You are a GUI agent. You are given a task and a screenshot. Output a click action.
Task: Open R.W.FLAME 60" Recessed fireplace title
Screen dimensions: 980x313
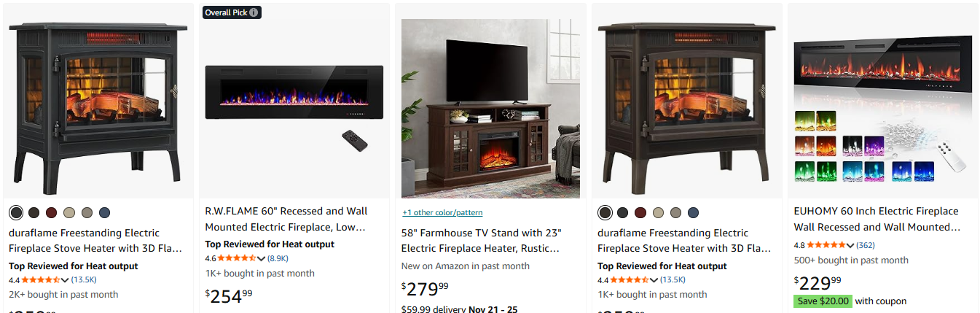tap(286, 219)
